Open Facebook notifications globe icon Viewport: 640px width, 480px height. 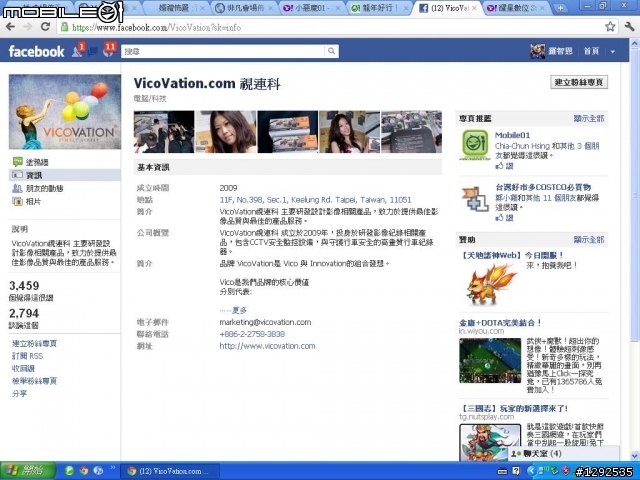click(109, 51)
